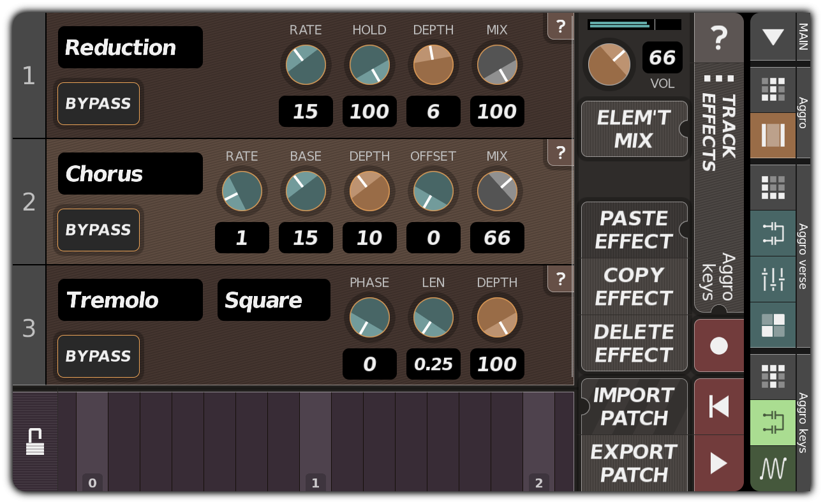Select the mixer sliders icon in Aggro verse
Viewport: 823px width, 504px height.
coord(773,281)
